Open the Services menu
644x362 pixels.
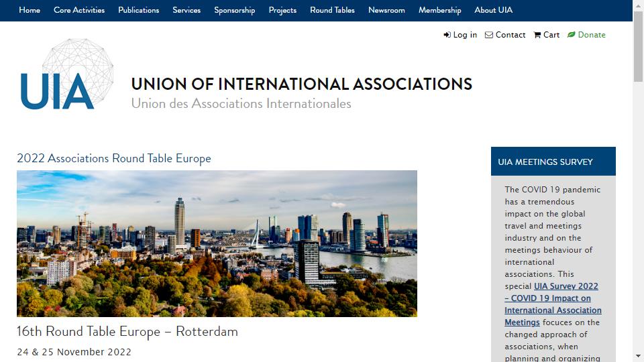186,10
